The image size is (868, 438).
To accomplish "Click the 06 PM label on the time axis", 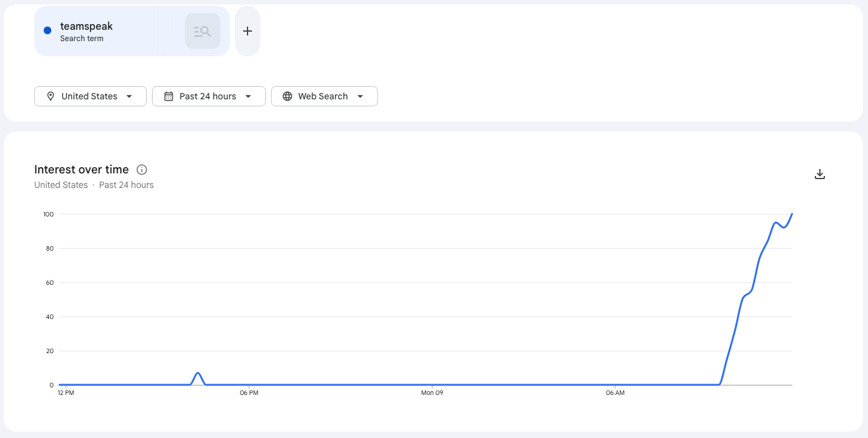I will click(249, 393).
